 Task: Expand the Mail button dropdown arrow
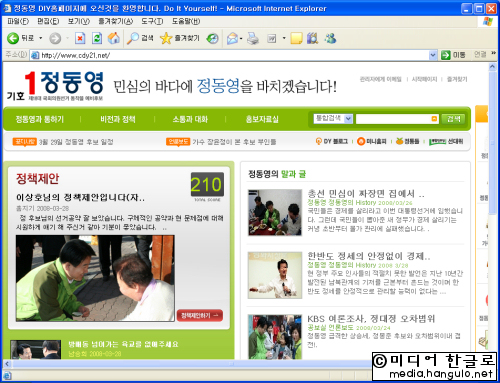click(241, 38)
